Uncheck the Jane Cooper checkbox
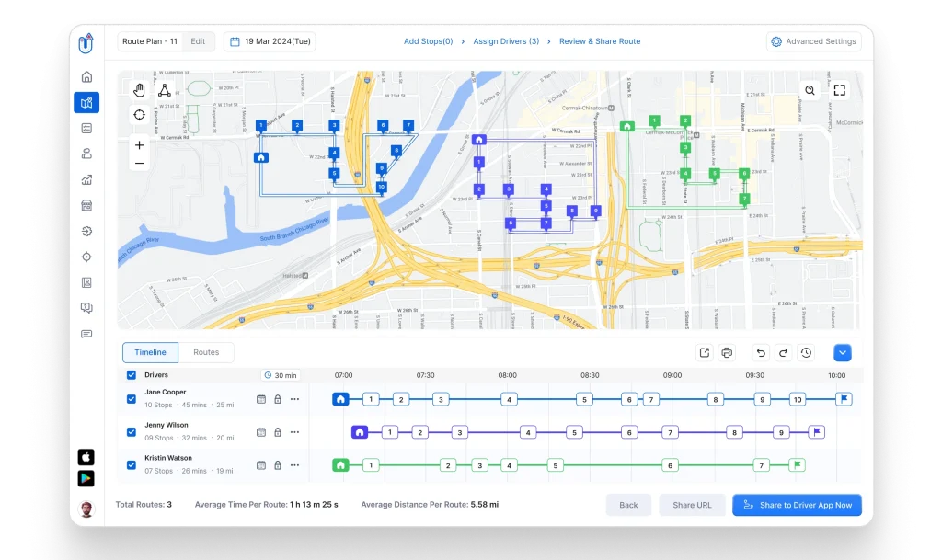The height and width of the screenshot is (560, 942). pos(131,399)
